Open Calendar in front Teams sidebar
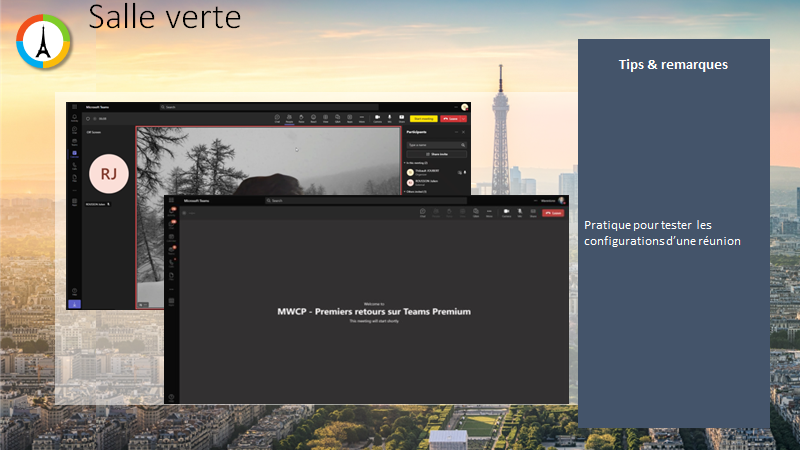The width and height of the screenshot is (800, 450). [x=171, y=237]
